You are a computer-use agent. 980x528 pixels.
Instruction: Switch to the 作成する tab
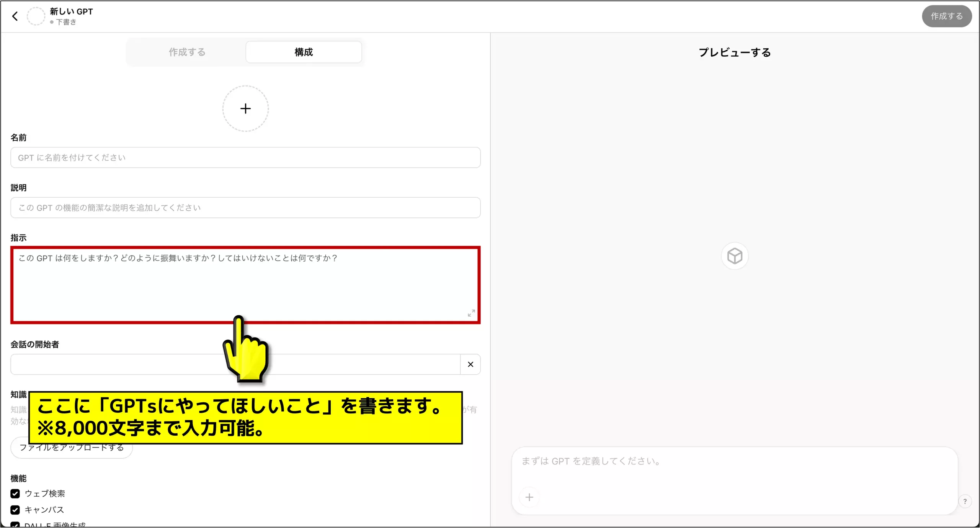(187, 52)
